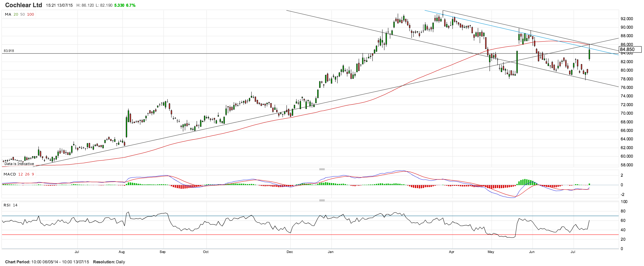The height and width of the screenshot is (266, 644).
Task: Click the Cochlear Ltd chart title
Action: 23,5
